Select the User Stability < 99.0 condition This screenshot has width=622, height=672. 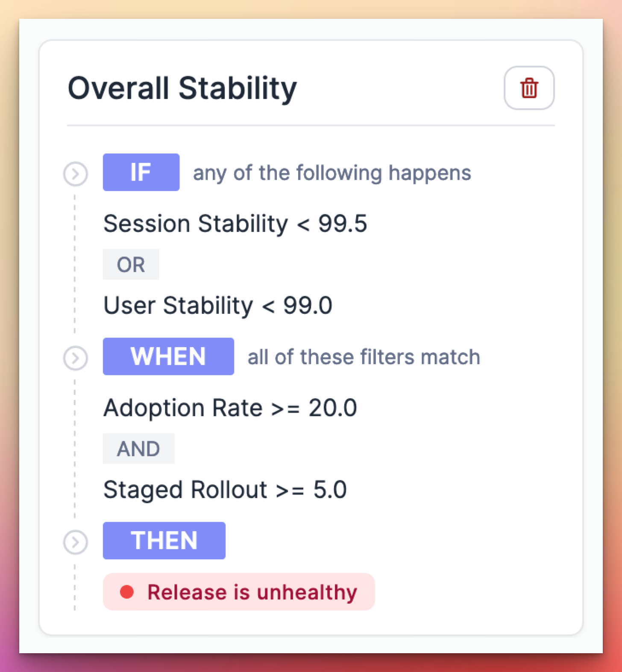coord(218,306)
